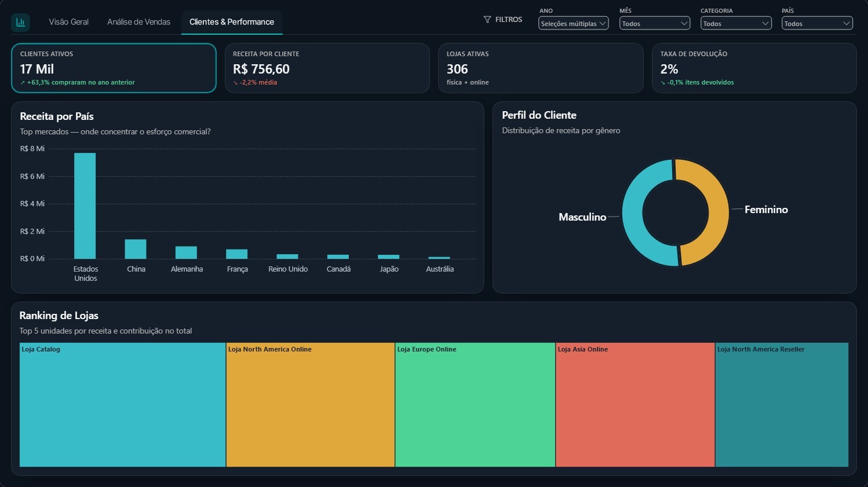Image resolution: width=868 pixels, height=487 pixels.
Task: Open the MÊS dropdown
Action: [x=655, y=24]
